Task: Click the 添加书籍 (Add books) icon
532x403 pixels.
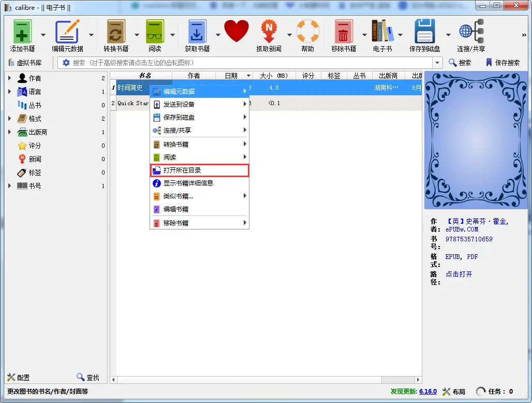Action: tap(22, 31)
